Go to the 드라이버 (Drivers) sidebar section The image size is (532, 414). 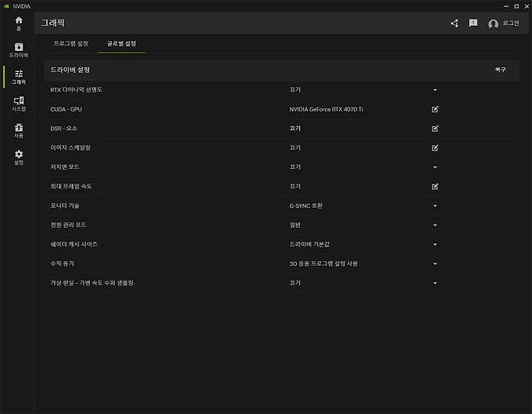tap(19, 49)
